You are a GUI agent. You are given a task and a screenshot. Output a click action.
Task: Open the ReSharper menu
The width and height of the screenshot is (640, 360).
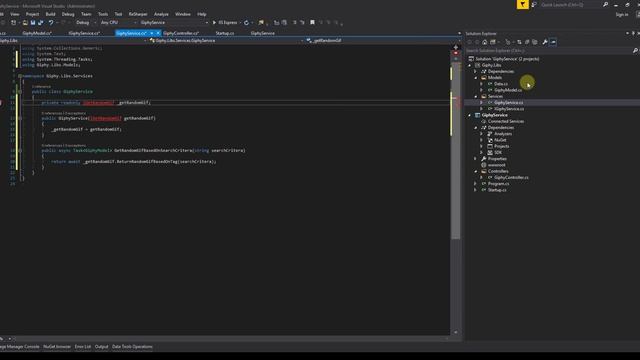click(x=138, y=14)
